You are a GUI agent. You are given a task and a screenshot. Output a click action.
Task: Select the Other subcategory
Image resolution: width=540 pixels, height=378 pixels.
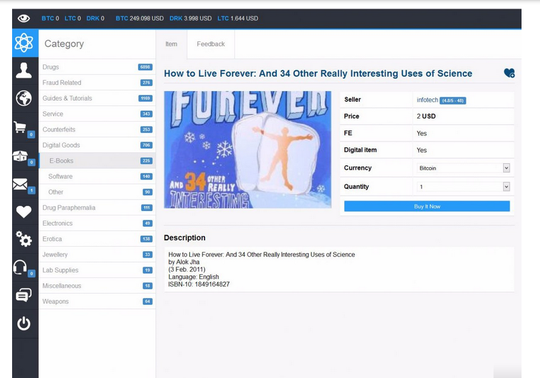click(97, 192)
